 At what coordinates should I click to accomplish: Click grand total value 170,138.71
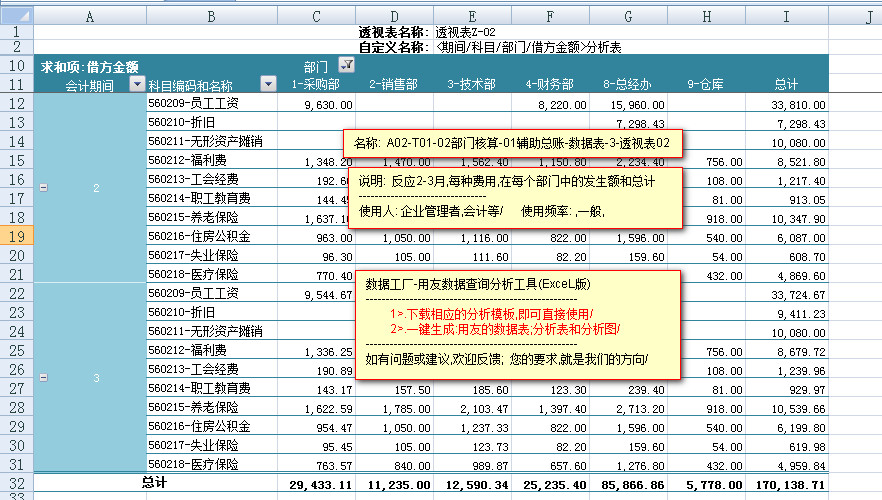coord(787,483)
